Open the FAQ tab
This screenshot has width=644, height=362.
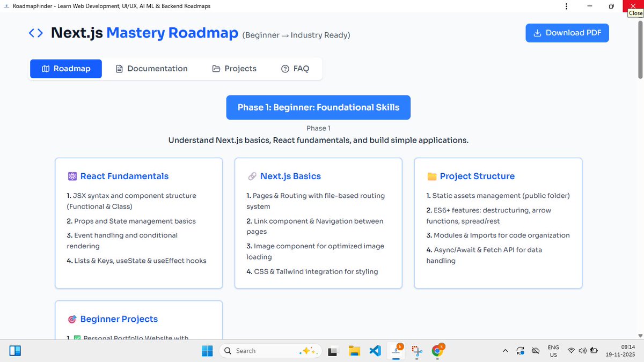point(295,69)
